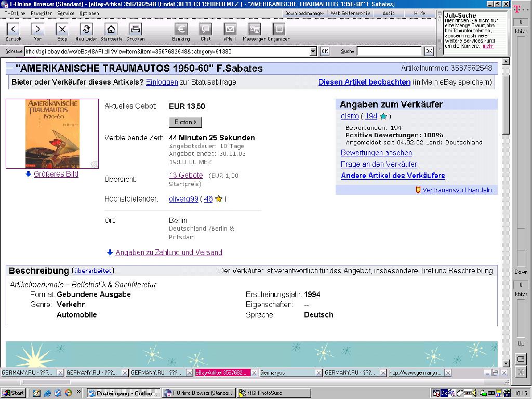Viewport: 532px width, 399px height.
Task: Follow the mehr link in Job-Suche
Action: click(x=488, y=46)
